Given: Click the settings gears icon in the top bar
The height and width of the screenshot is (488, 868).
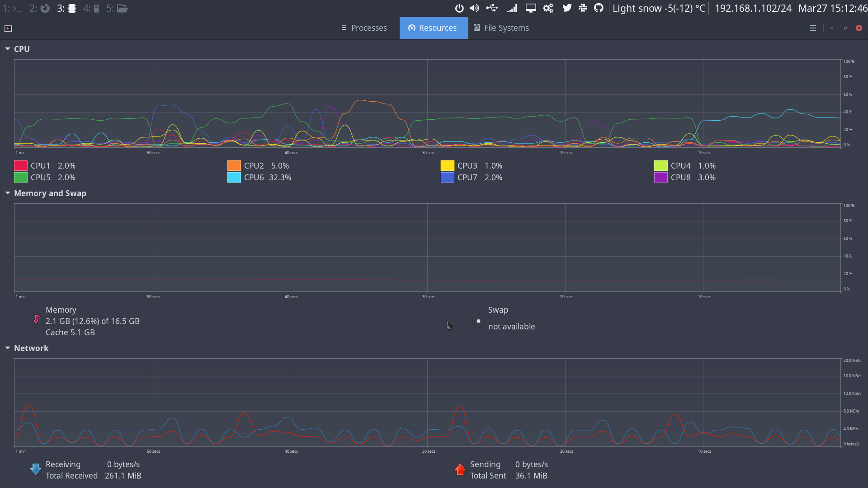Looking at the screenshot, I should [548, 8].
